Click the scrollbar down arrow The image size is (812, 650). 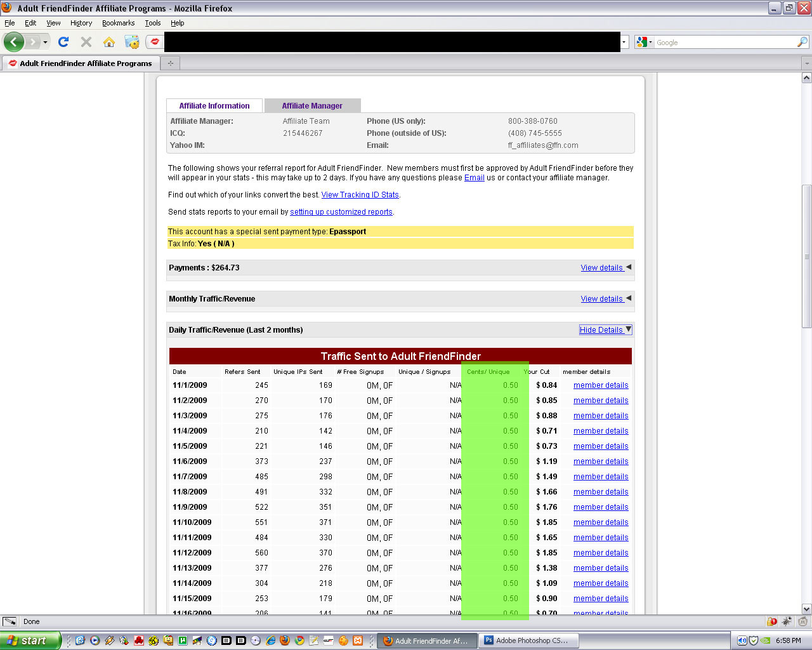click(x=806, y=609)
